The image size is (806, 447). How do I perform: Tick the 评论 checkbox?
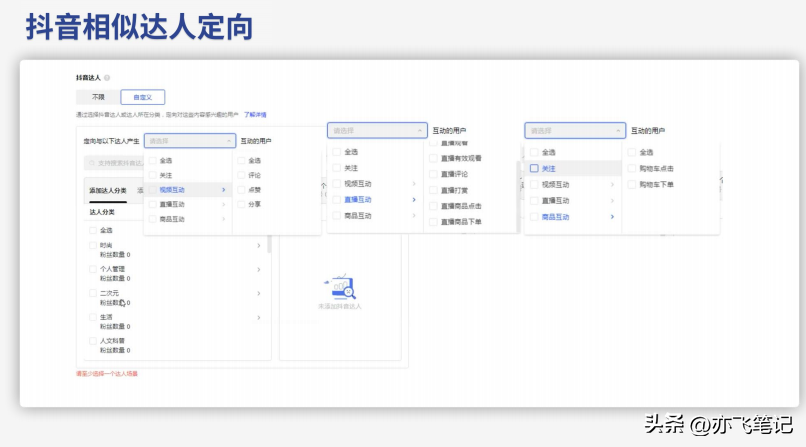(241, 175)
